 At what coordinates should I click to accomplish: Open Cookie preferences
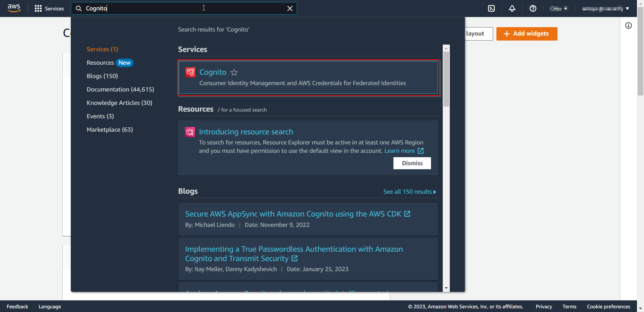[x=608, y=307]
